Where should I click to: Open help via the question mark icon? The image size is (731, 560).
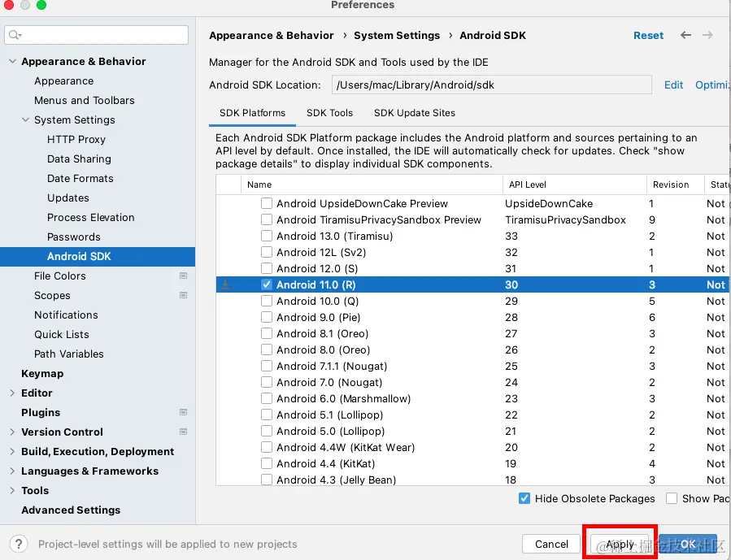click(19, 544)
